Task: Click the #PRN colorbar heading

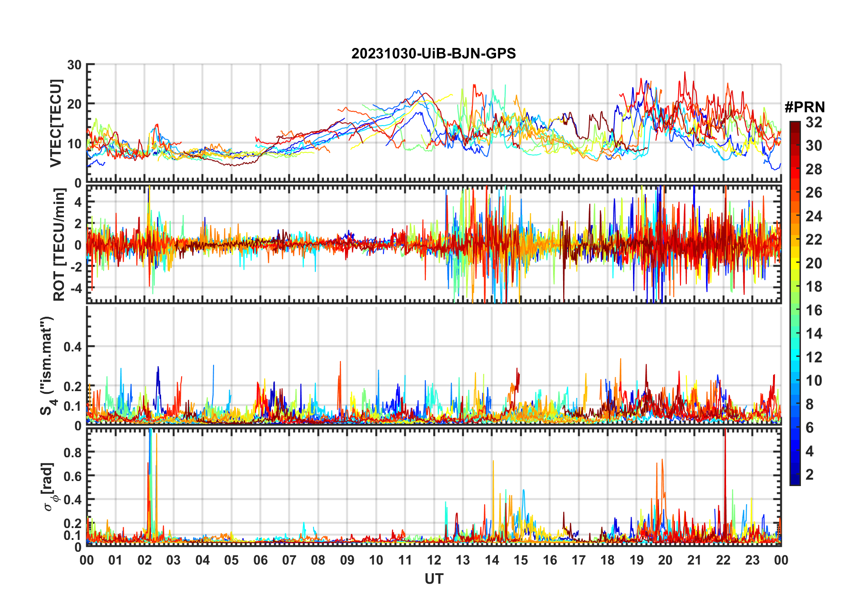Action: [x=805, y=107]
